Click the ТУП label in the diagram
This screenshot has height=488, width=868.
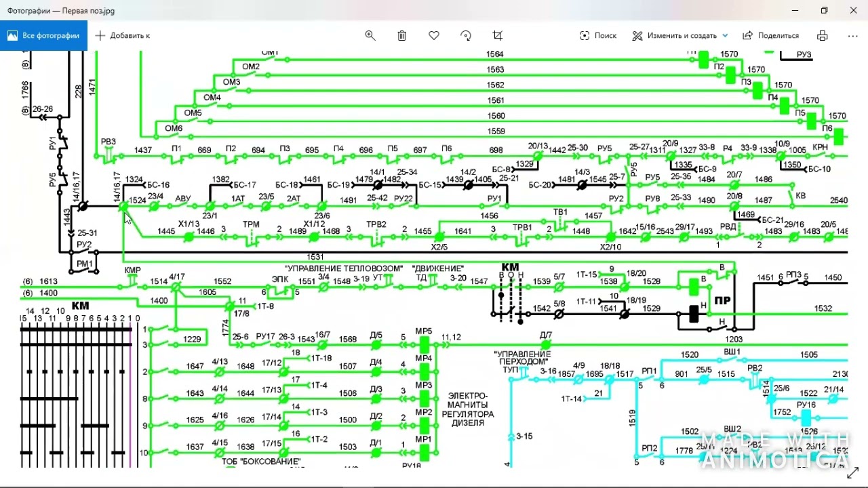(x=510, y=370)
